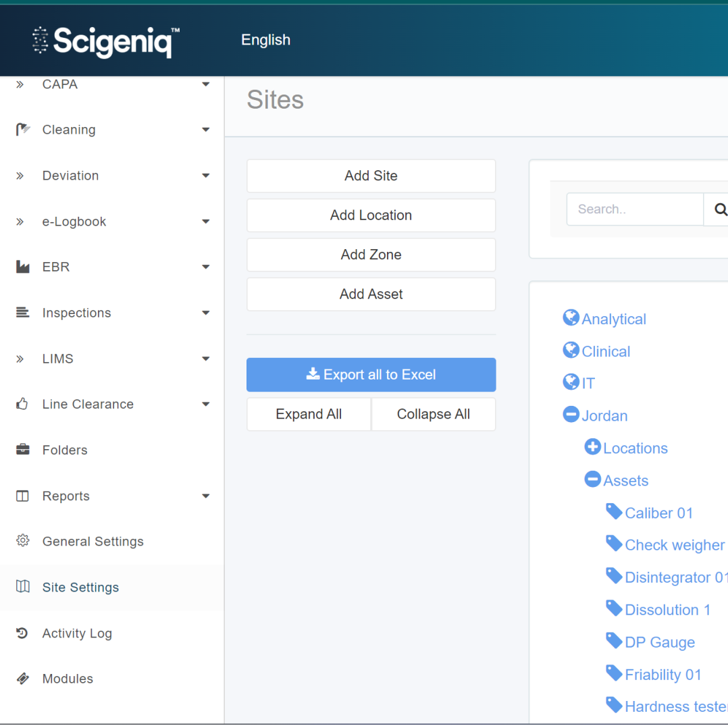This screenshot has height=728, width=728.
Task: Click the globe icon beside Clinical
Action: (571, 350)
